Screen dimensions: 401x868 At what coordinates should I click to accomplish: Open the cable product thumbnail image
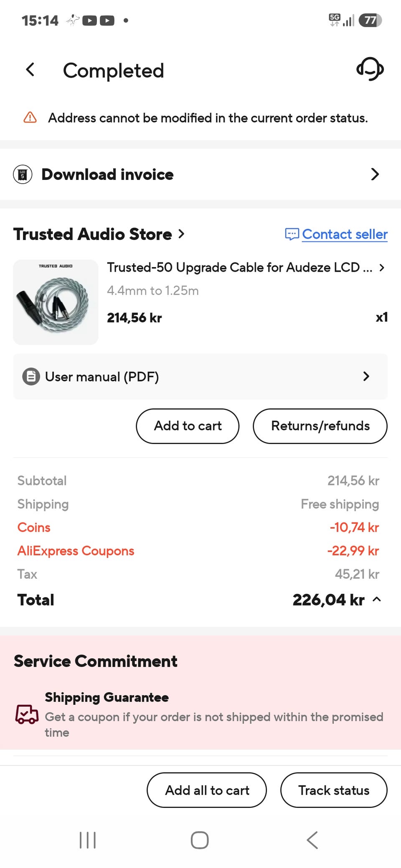click(56, 302)
